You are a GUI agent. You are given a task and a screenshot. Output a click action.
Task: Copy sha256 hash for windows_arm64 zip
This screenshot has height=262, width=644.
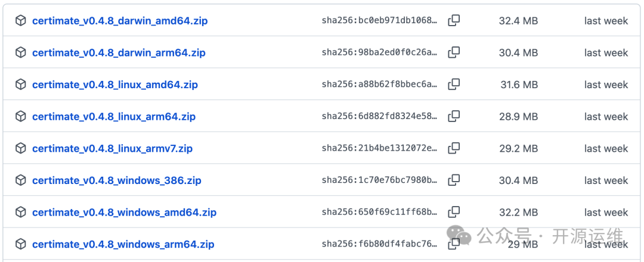click(x=454, y=244)
